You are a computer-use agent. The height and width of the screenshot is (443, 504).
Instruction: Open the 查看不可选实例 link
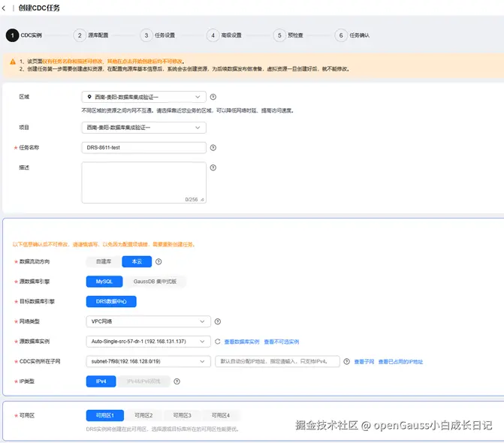click(282, 342)
